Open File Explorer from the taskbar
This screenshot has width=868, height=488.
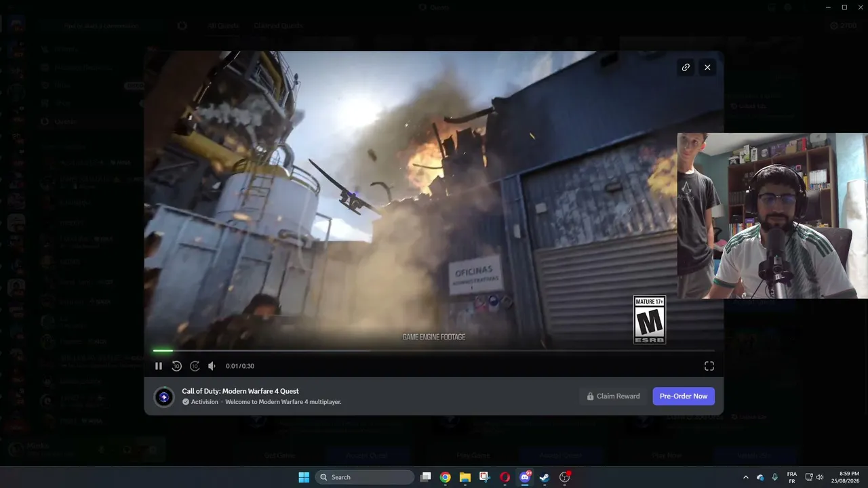tap(465, 477)
